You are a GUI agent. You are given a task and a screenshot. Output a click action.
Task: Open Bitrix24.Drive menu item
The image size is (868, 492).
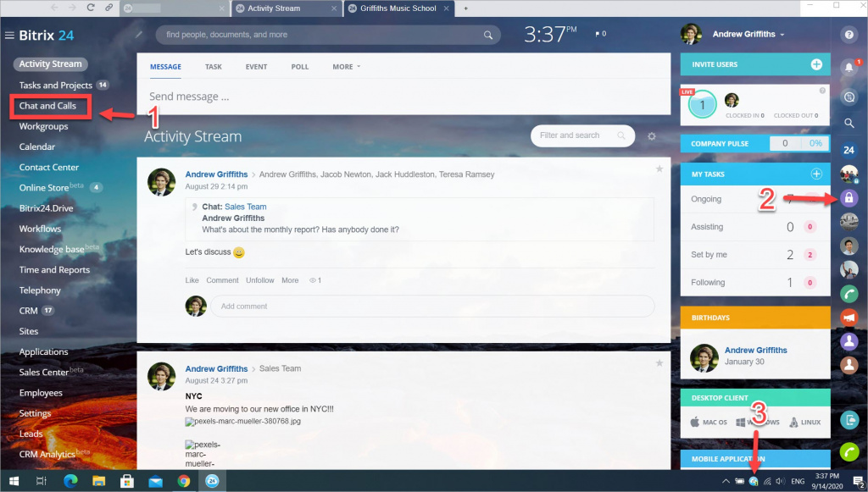click(46, 207)
